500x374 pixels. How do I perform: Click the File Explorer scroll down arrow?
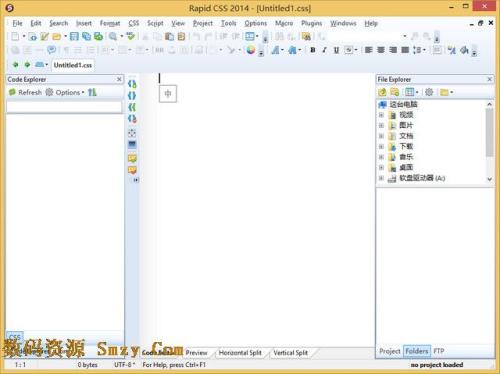[x=489, y=179]
